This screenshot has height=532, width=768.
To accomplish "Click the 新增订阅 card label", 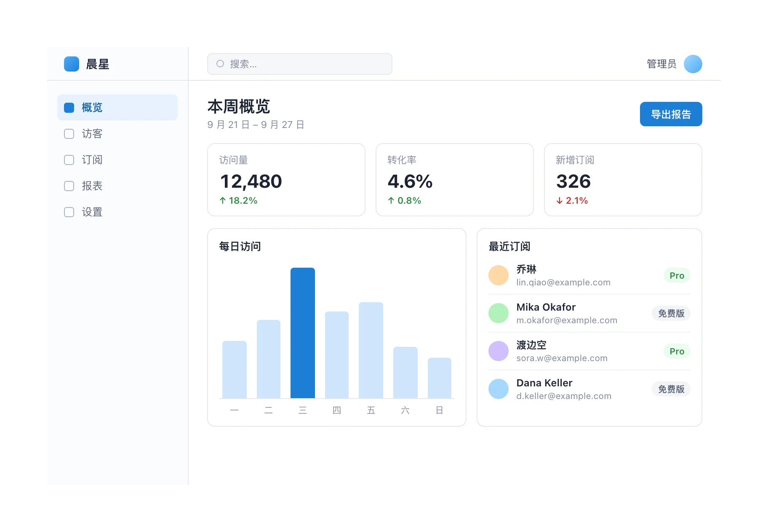I will tap(575, 160).
